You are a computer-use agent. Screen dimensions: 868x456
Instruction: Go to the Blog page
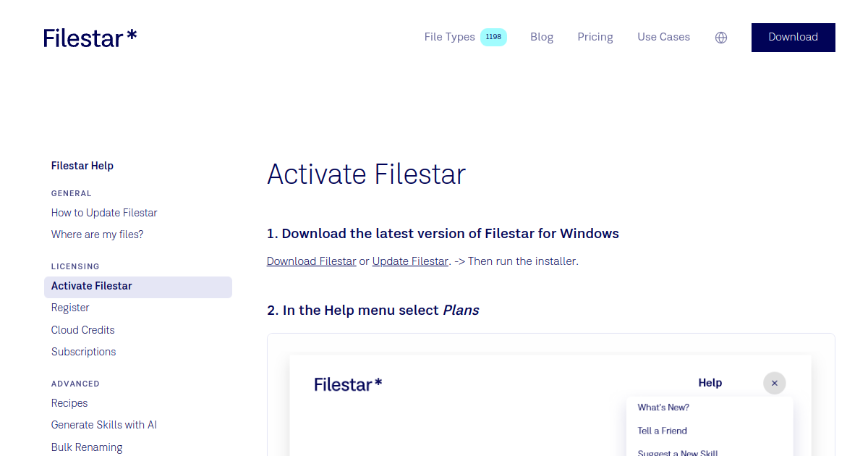(542, 37)
